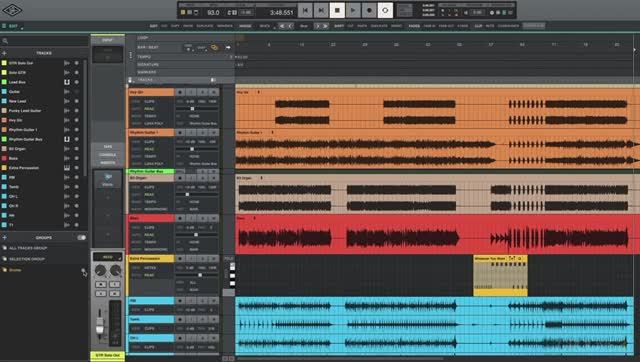Image resolution: width=640 pixels, height=362 pixels.
Task: Click the GTR Solo Out track type icon
Action: (67, 63)
